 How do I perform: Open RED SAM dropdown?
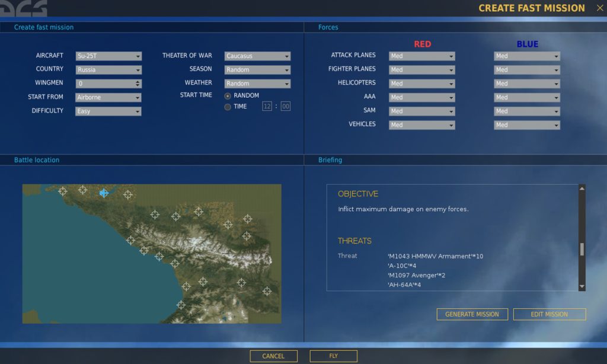[x=422, y=111]
